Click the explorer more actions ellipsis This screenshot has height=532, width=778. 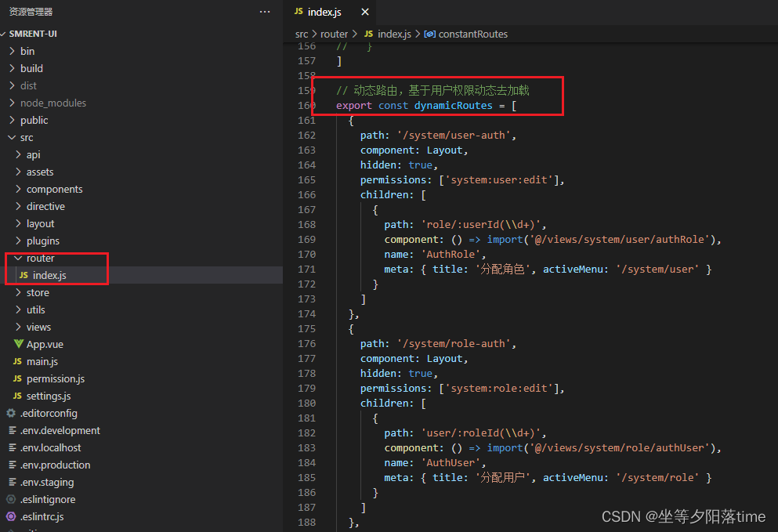click(x=265, y=12)
